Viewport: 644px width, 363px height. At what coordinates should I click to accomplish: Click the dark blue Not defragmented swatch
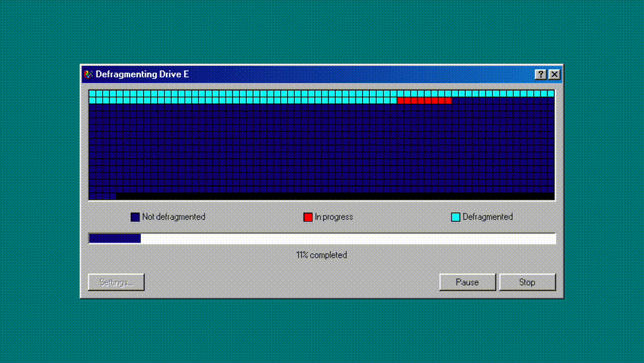(135, 217)
